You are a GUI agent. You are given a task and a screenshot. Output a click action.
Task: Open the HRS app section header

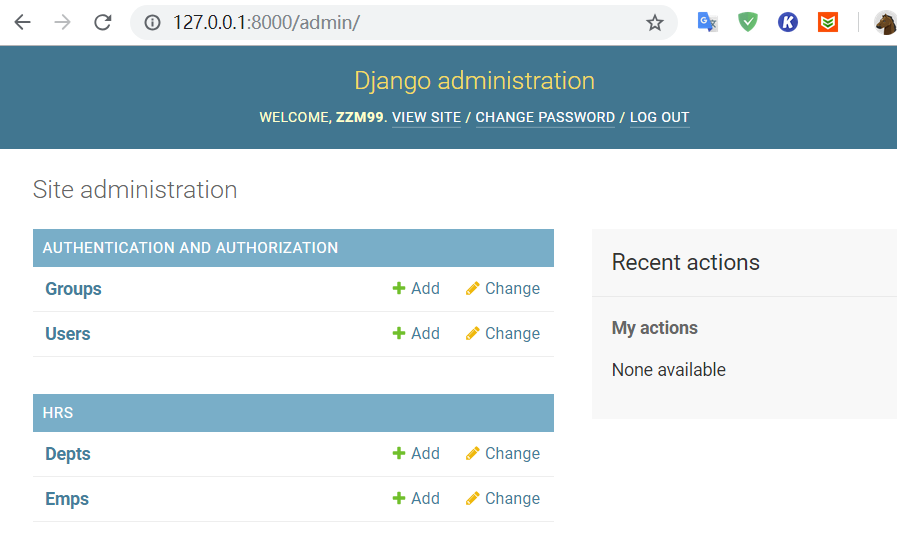(x=58, y=413)
